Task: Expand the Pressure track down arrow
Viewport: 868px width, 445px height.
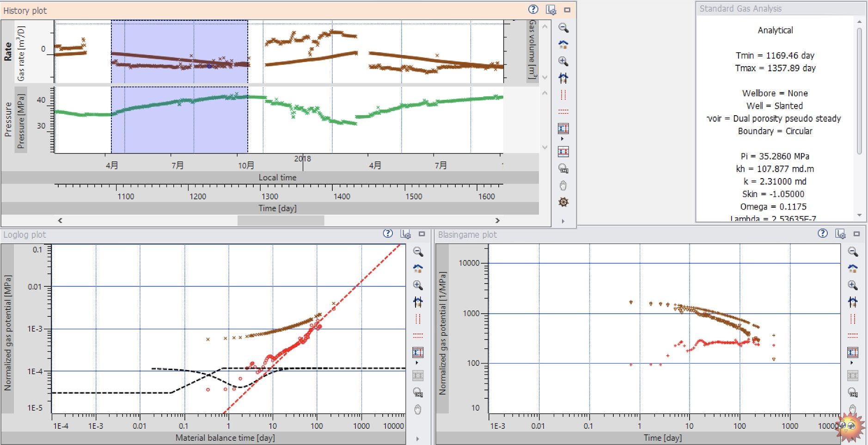Action: coord(545,147)
